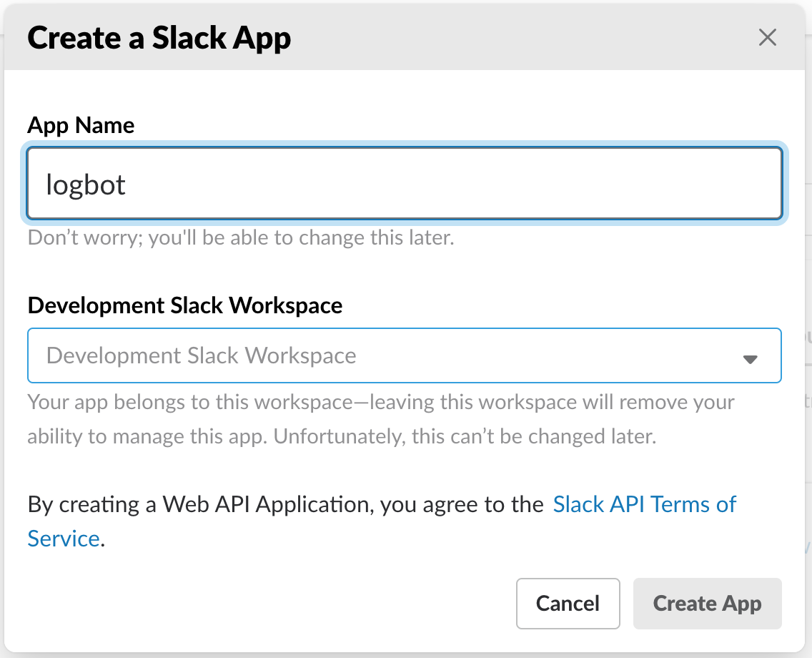Close the Create a Slack App dialog
The width and height of the screenshot is (812, 658).
click(x=767, y=38)
